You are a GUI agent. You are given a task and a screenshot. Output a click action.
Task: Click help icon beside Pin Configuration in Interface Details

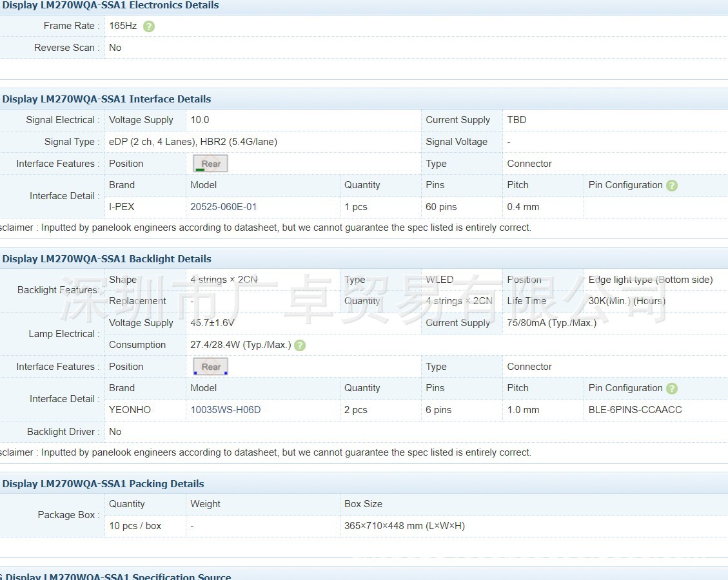[x=671, y=186]
